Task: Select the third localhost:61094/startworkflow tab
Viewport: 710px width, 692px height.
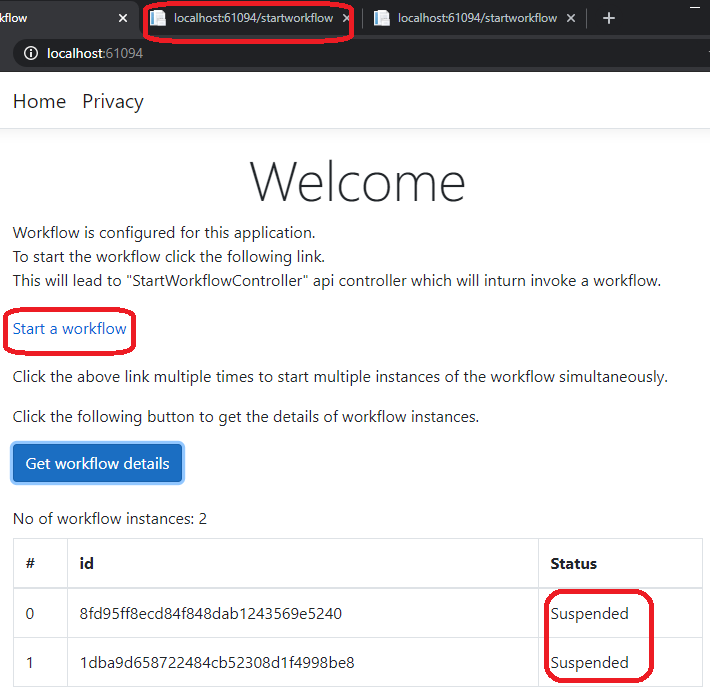Action: click(x=475, y=18)
